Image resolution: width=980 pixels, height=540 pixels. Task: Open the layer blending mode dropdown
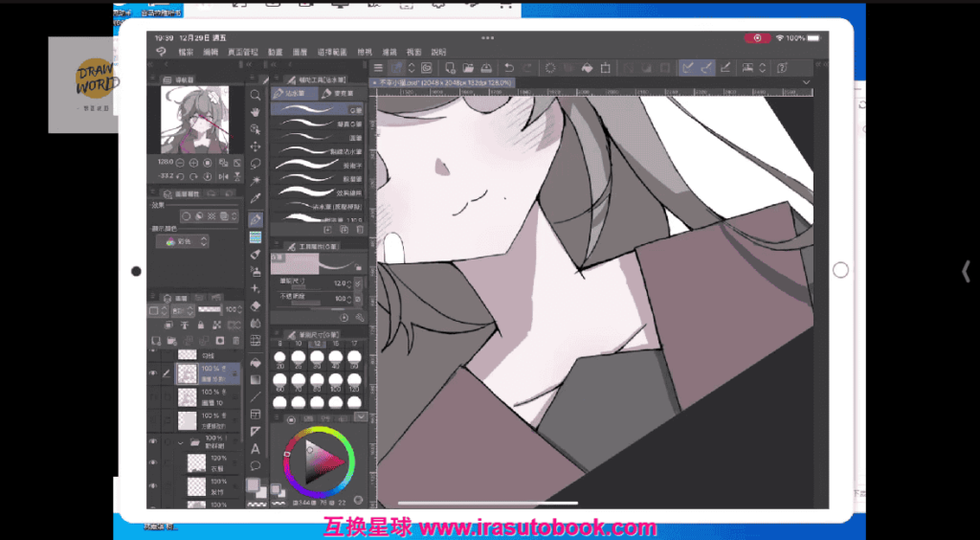[x=183, y=310]
